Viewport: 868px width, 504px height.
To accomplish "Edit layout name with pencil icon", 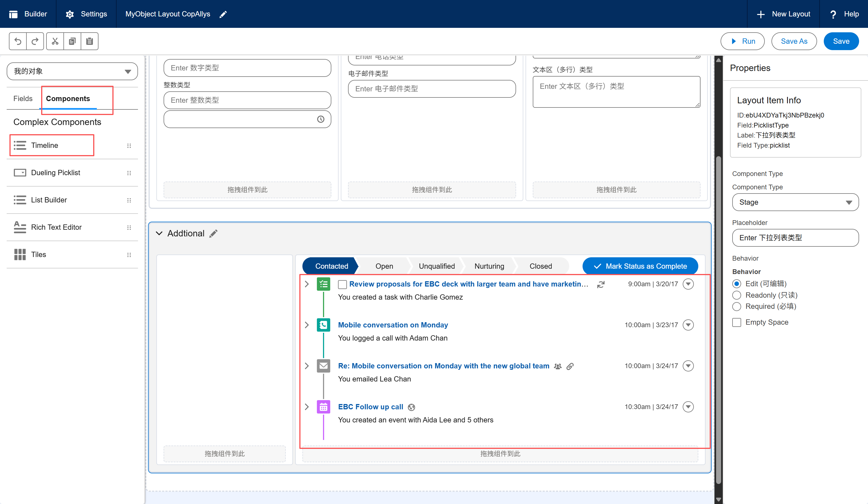I will pos(223,14).
